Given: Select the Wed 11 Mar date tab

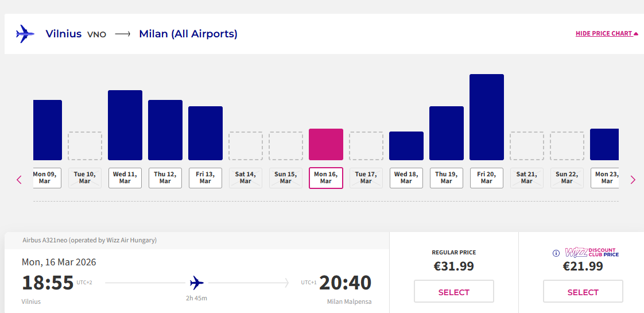Looking at the screenshot, I should (125, 177).
